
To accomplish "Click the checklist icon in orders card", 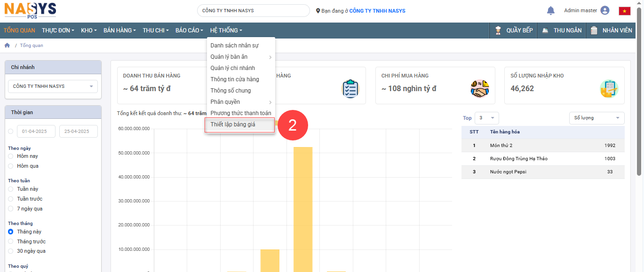I will (x=350, y=89).
